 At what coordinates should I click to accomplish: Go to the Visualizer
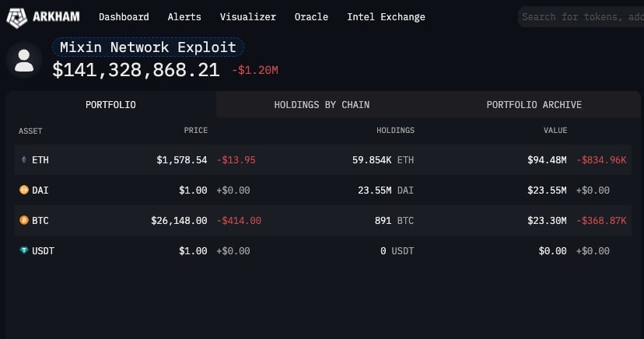coord(247,16)
